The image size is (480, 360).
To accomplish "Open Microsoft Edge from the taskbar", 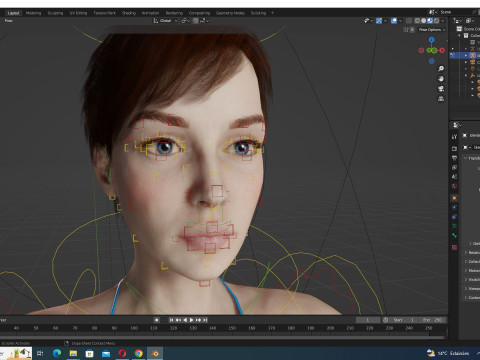I will point(57,353).
